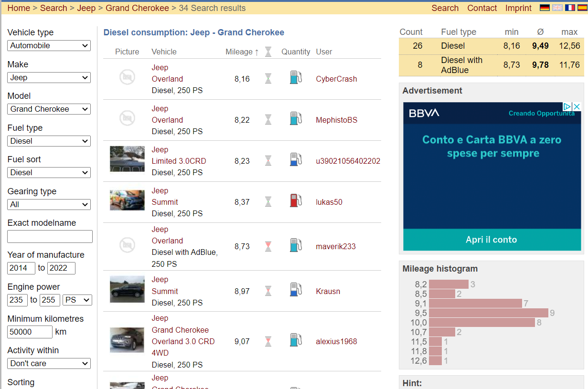The image size is (588, 389).
Task: Click the Exact modelname text field
Action: point(50,236)
